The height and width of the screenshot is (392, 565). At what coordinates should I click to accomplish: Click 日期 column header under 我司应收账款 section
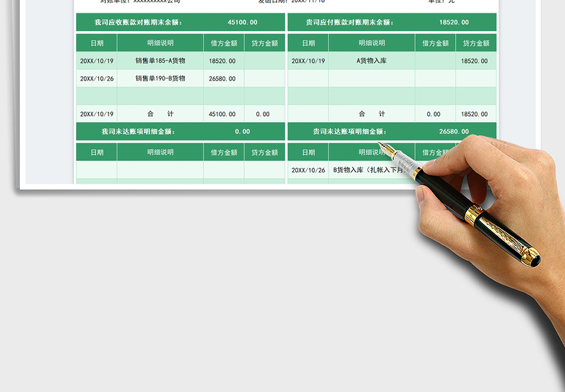97,43
